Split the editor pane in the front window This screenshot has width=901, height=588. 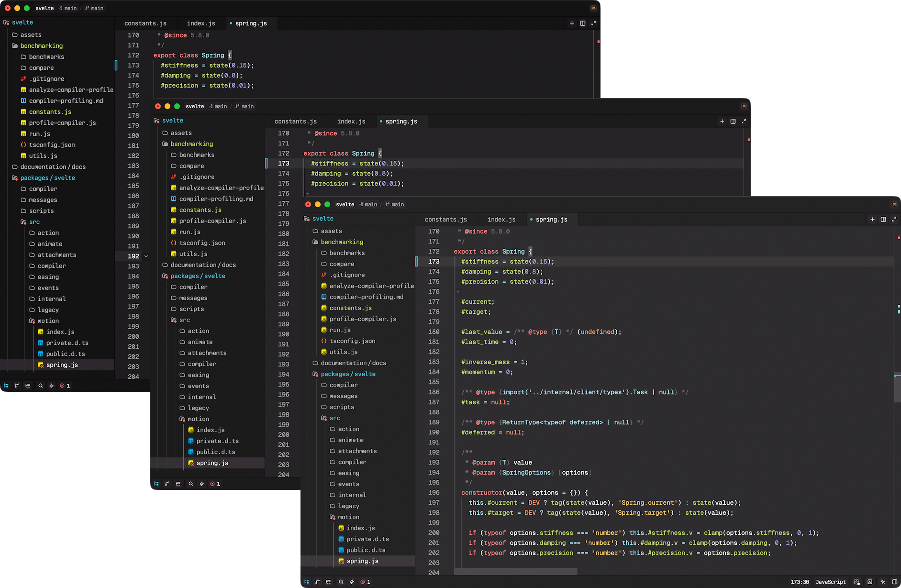pos(883,220)
